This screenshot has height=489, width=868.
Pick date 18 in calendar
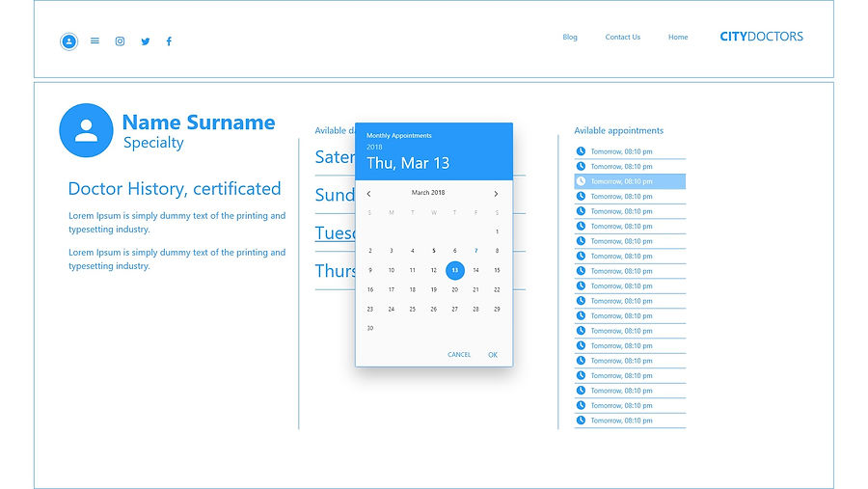413,289
